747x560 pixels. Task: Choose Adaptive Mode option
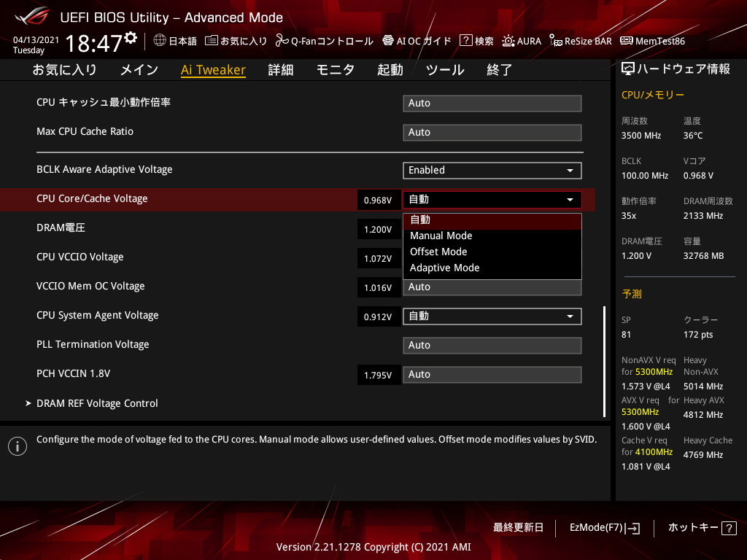pyautogui.click(x=492, y=268)
